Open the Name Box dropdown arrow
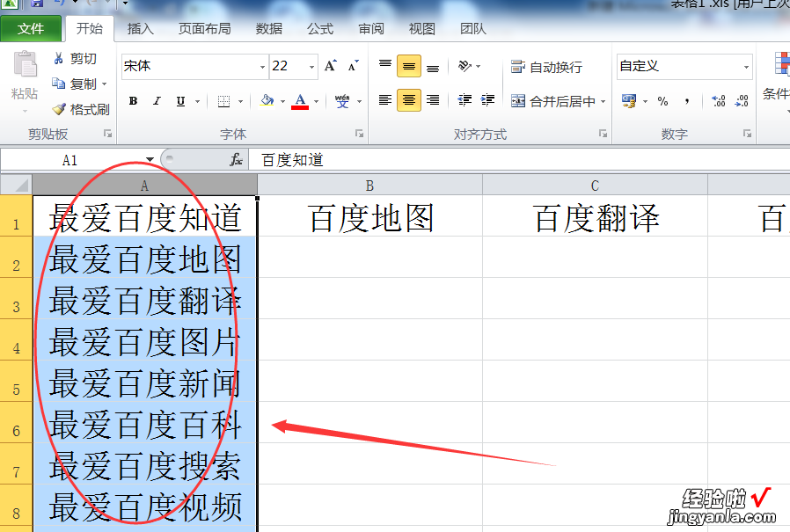 click(150, 160)
